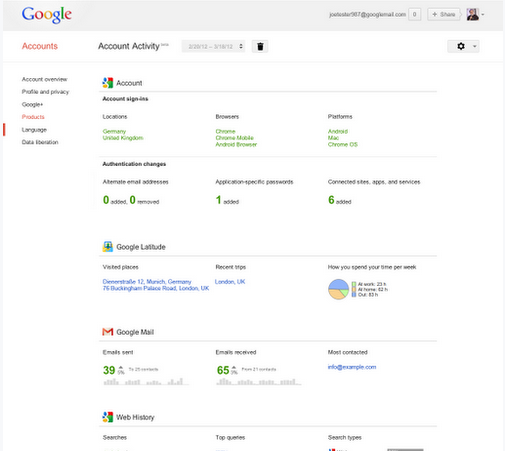
Task: Go to Google+ sidebar item
Action: (x=32, y=104)
